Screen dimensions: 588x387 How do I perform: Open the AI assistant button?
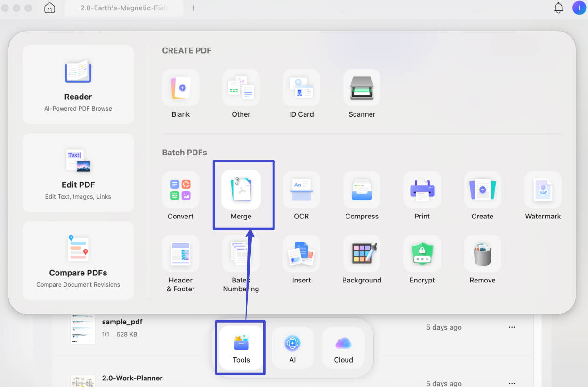[x=292, y=347]
